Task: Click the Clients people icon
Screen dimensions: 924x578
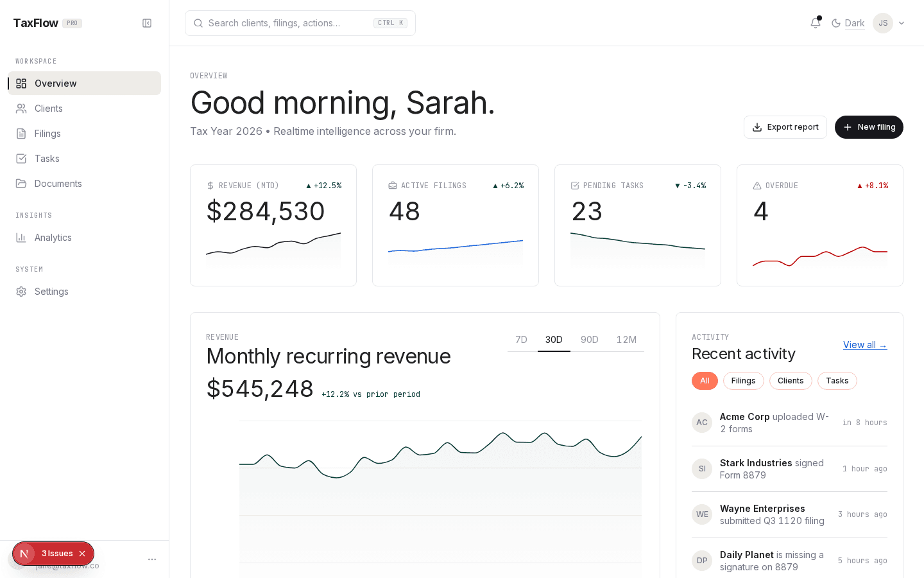Action: point(21,109)
